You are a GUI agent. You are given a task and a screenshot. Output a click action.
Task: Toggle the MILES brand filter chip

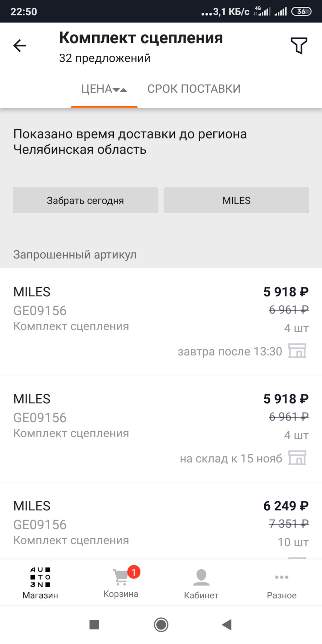(x=236, y=200)
